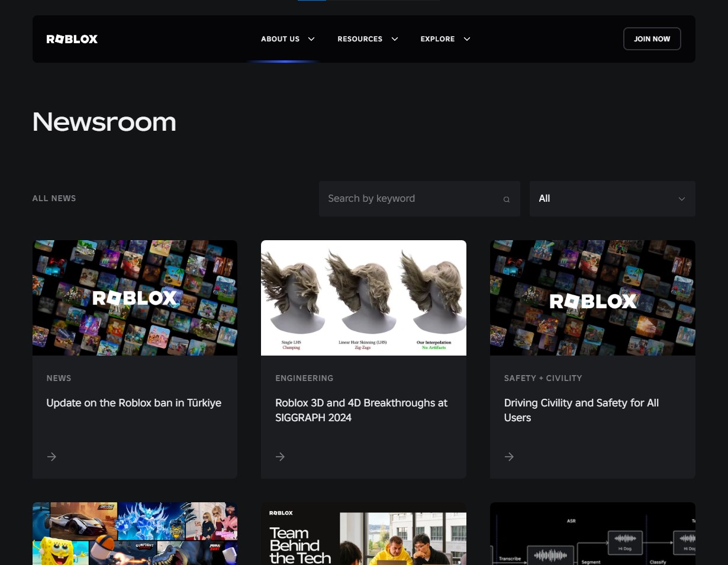Click the Newsroom page heading
Viewport: 728px width, 565px height.
[x=104, y=122]
